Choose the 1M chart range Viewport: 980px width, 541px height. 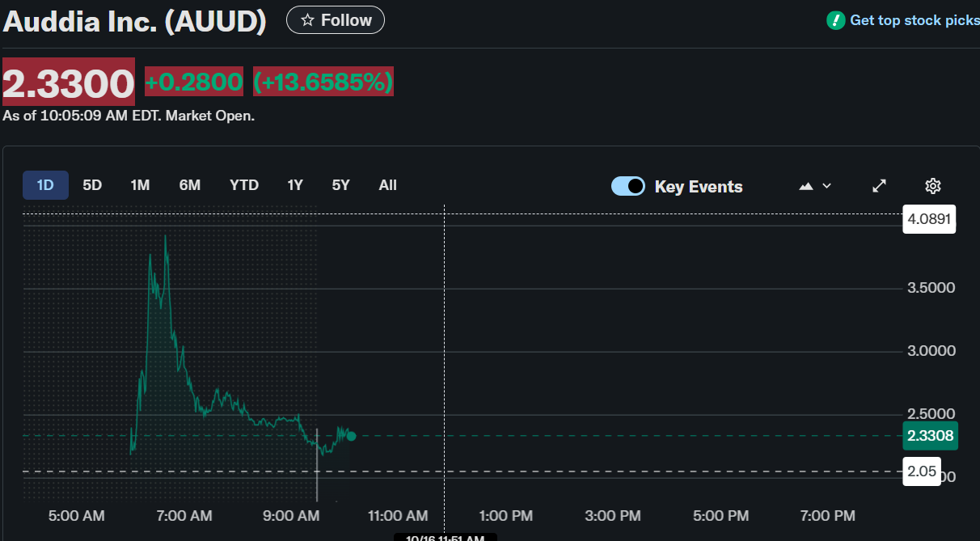(x=140, y=185)
